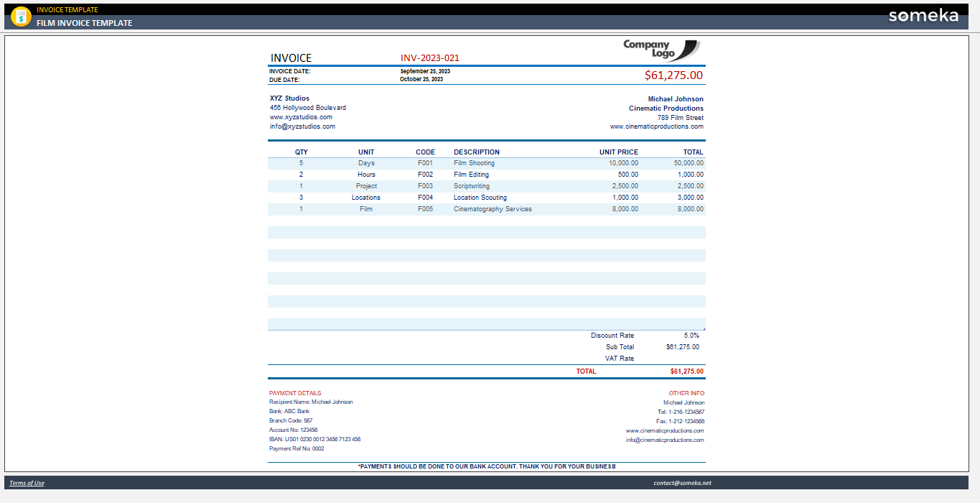The height and width of the screenshot is (503, 980).
Task: Click the yellow invoice icon in header
Action: tap(21, 16)
